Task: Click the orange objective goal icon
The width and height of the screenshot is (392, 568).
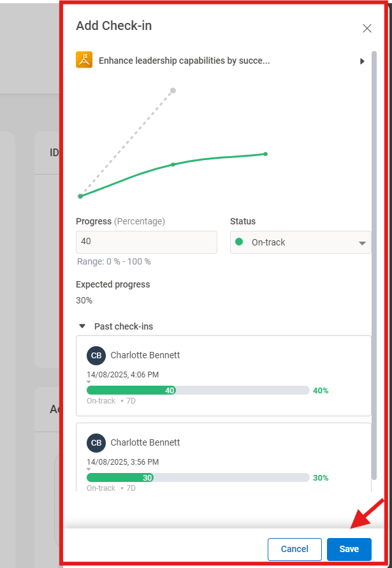Action: coord(84,60)
